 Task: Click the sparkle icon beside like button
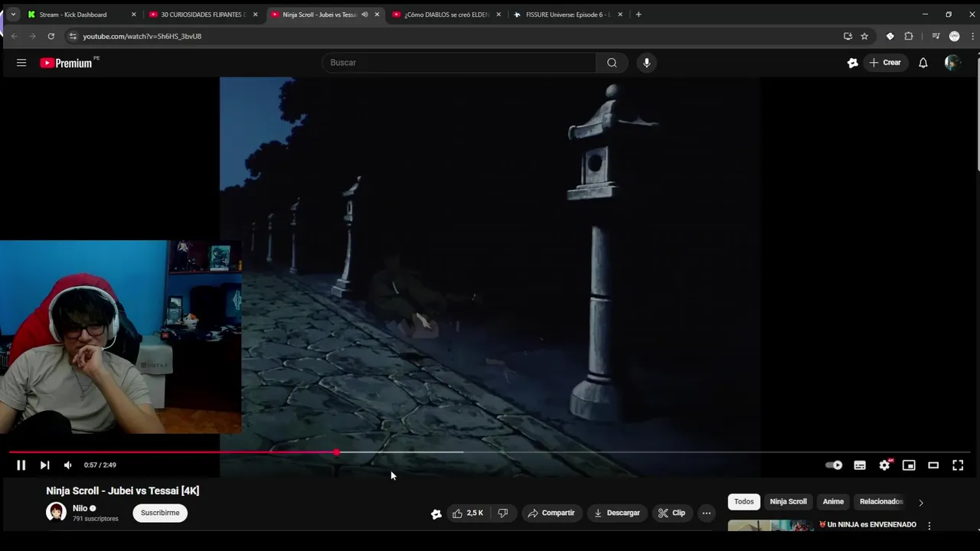click(x=436, y=514)
